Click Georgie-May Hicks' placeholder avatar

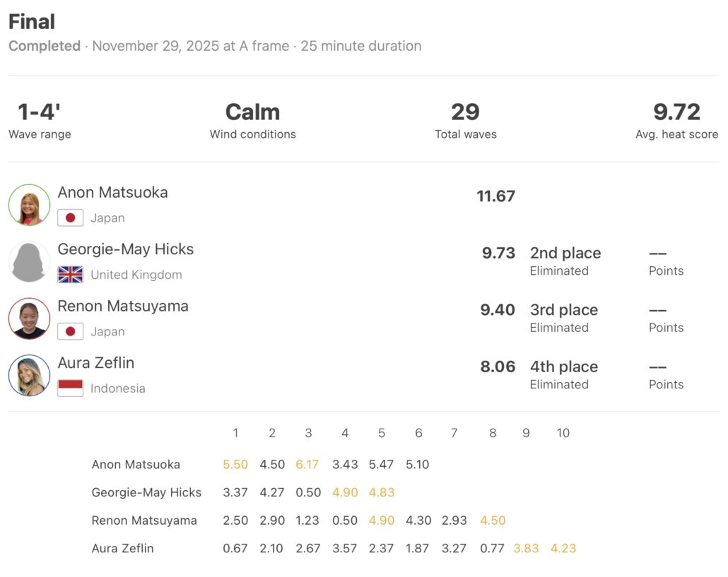pyautogui.click(x=30, y=262)
